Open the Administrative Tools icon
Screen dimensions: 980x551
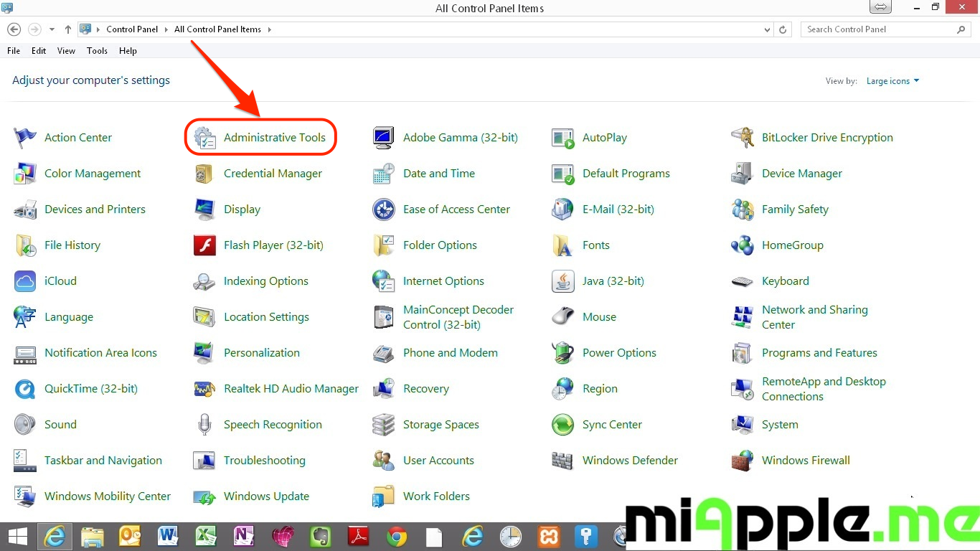(x=204, y=138)
